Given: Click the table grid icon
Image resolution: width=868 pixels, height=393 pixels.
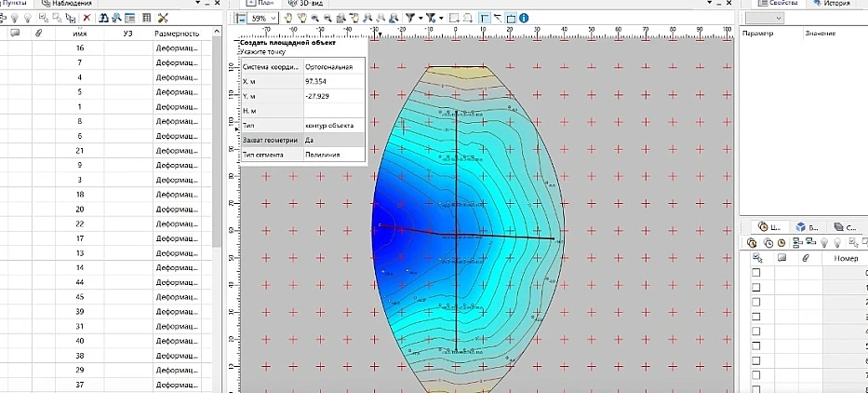Looking at the screenshot, I should (146, 18).
